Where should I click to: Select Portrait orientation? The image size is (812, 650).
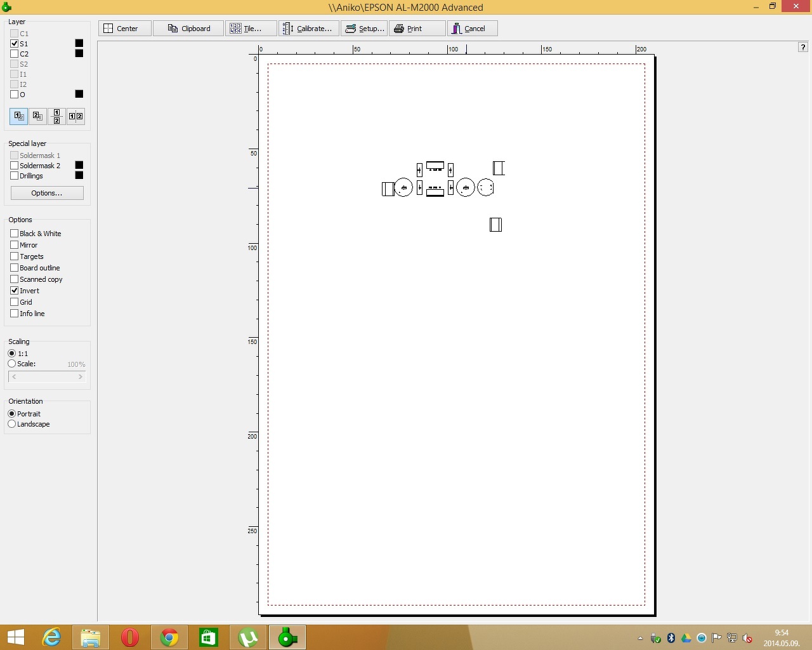pyautogui.click(x=11, y=414)
